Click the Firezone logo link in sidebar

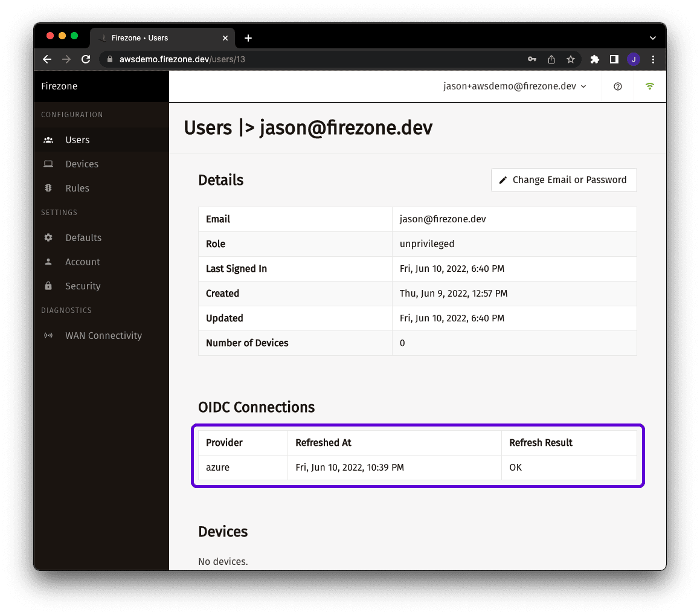[x=59, y=86]
